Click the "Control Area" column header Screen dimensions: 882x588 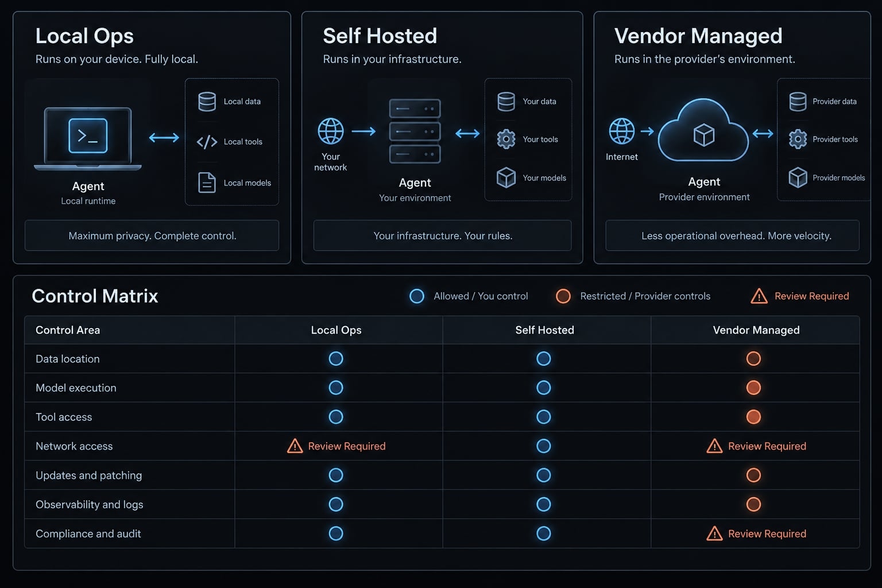tap(68, 330)
